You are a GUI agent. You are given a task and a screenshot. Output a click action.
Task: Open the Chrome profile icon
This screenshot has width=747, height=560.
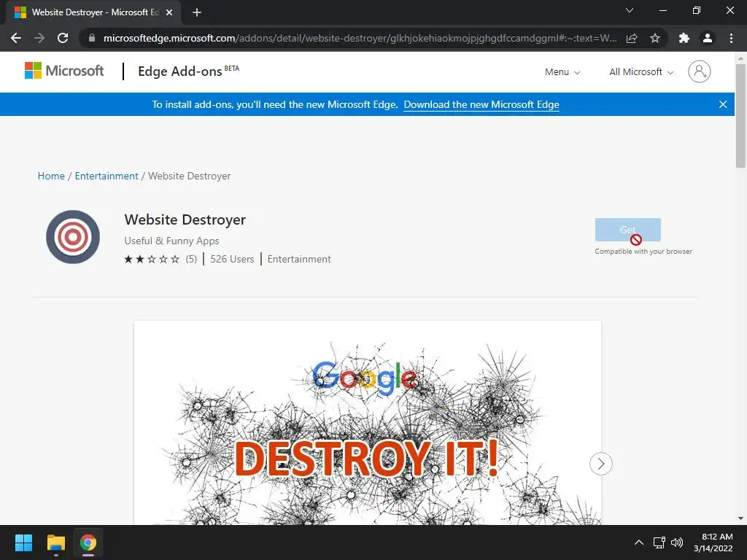pos(708,38)
